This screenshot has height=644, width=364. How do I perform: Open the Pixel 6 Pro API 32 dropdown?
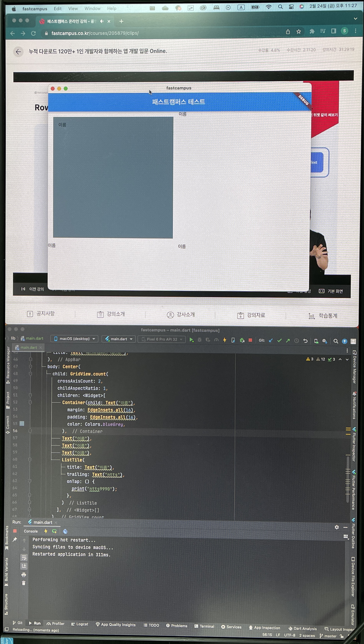[x=162, y=339]
